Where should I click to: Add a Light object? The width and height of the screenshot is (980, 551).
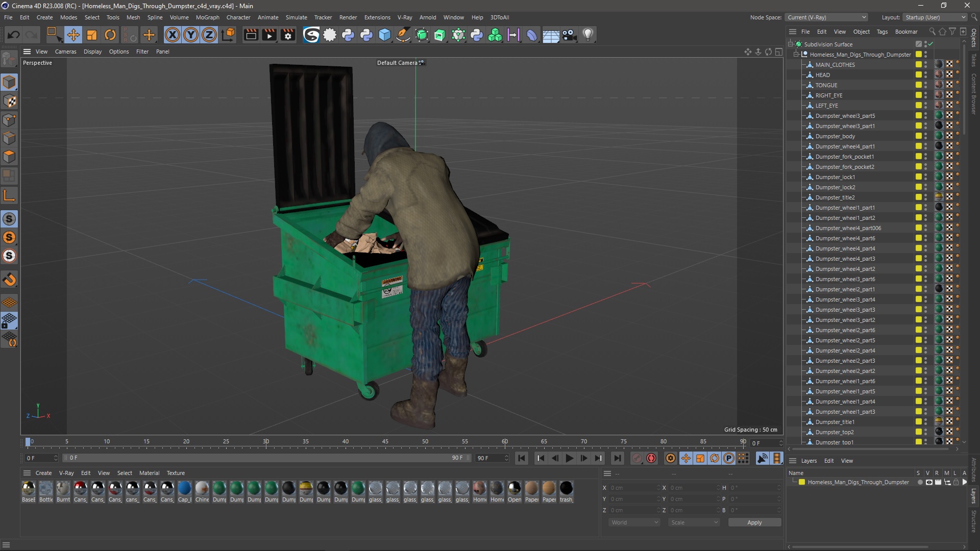588,35
